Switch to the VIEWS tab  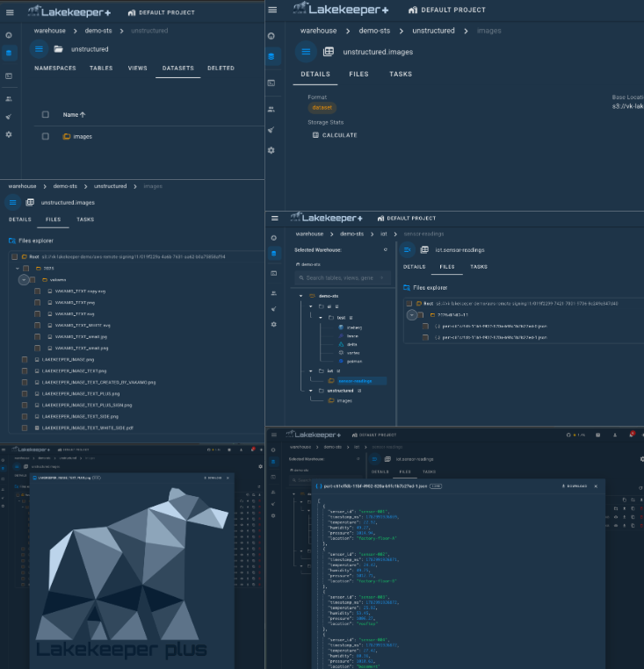click(x=138, y=68)
